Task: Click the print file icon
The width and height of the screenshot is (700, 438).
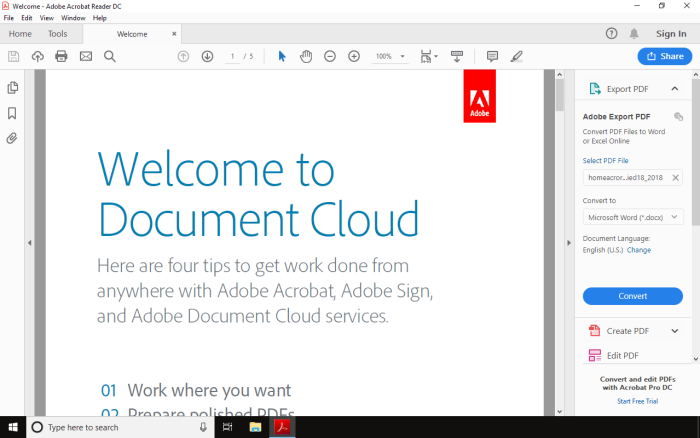Action: pos(61,56)
